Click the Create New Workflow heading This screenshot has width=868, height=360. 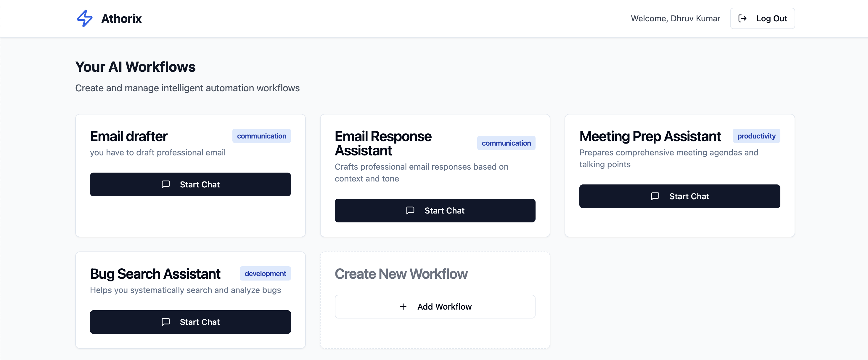[401, 274]
